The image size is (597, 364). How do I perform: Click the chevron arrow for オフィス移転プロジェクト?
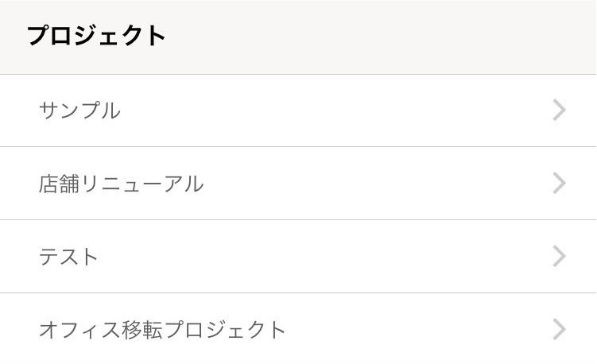point(559,329)
